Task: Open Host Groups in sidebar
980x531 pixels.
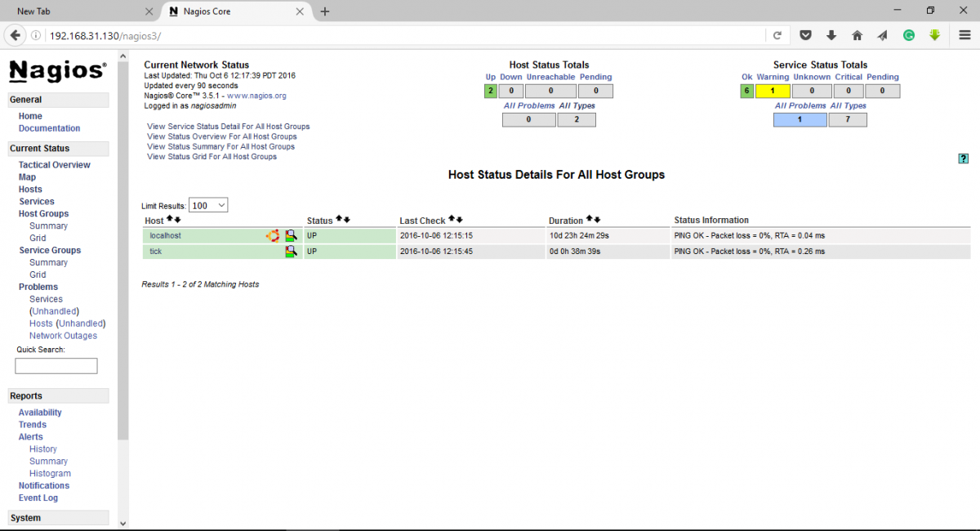Action: 44,214
